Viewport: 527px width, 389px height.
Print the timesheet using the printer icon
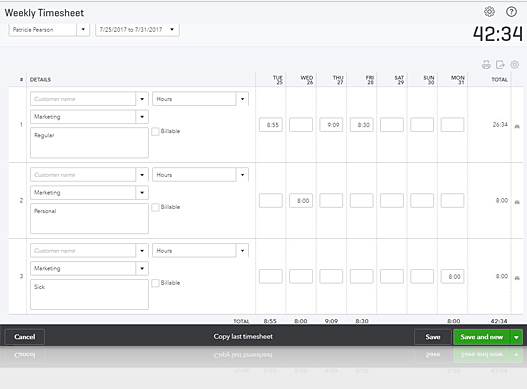click(486, 65)
